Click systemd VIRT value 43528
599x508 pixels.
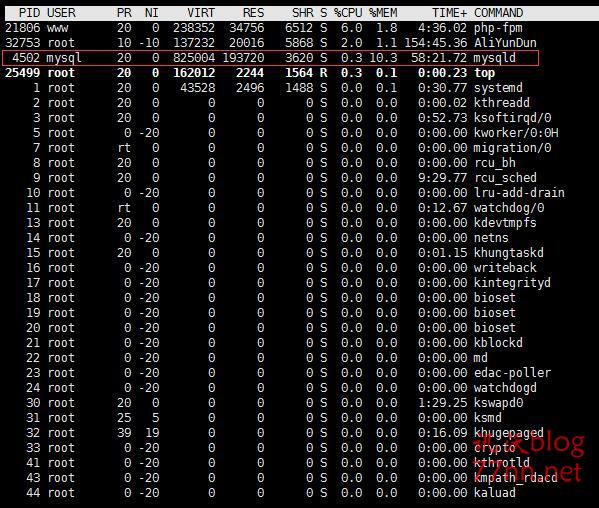pyautogui.click(x=198, y=88)
